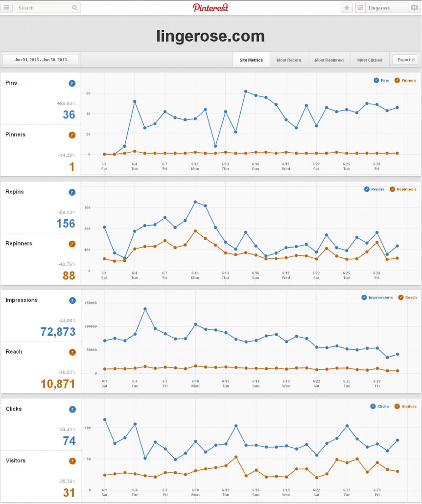Screen dimensions: 422x504
Task: Click the -58.14% change for Repins
Action: [67, 212]
